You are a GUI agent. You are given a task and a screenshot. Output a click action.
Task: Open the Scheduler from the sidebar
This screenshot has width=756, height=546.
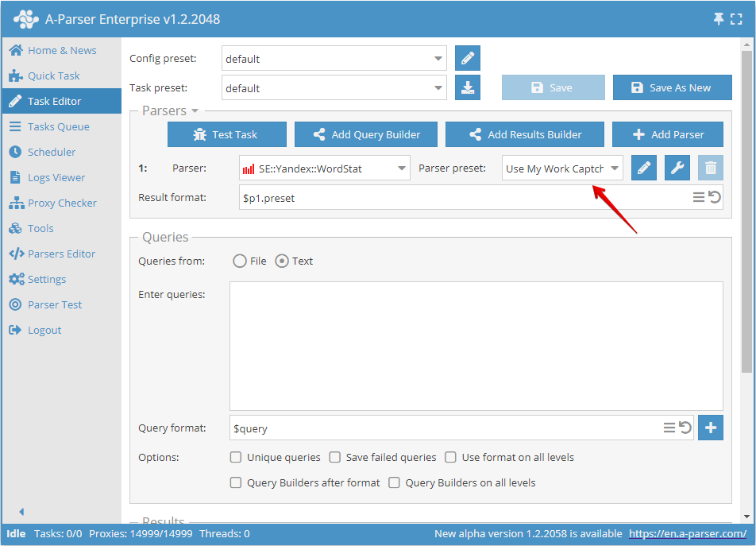coord(50,152)
